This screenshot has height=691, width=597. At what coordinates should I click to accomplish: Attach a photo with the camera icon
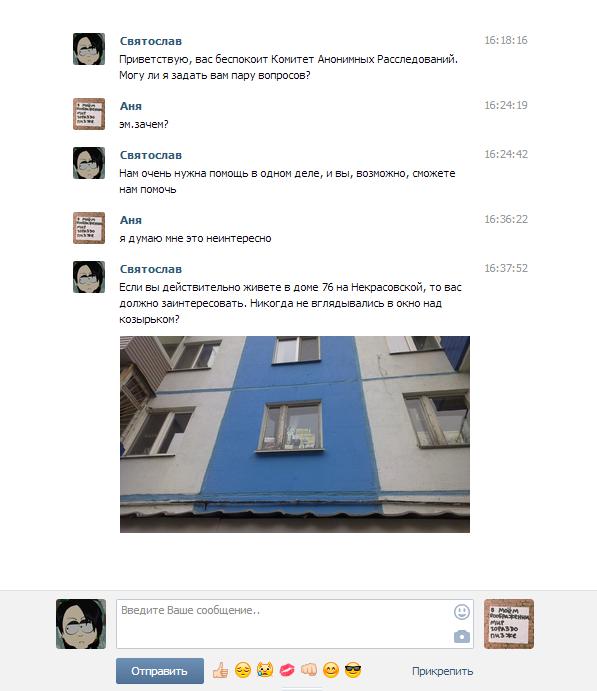click(x=462, y=636)
